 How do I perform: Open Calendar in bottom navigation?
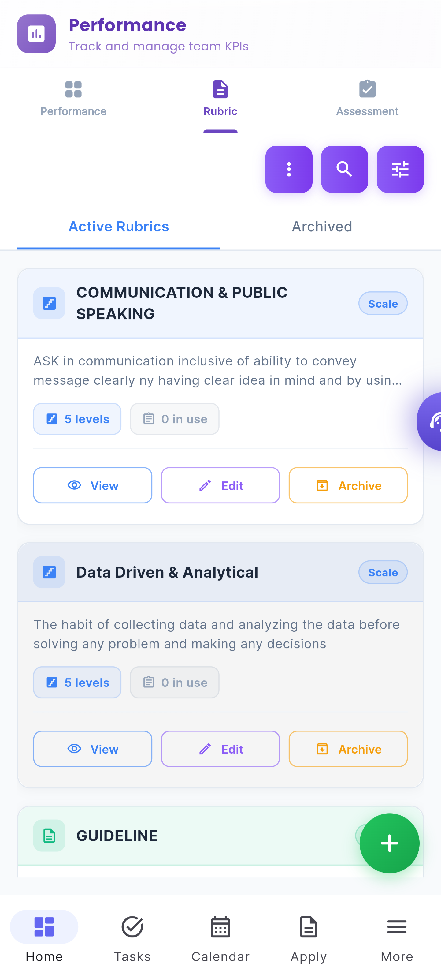pyautogui.click(x=220, y=939)
